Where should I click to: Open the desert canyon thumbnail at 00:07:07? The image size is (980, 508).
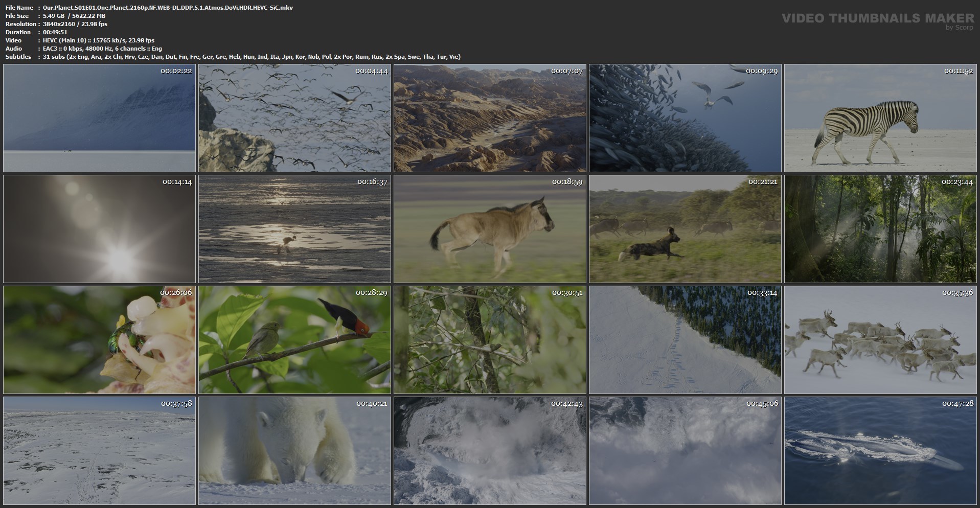490,118
